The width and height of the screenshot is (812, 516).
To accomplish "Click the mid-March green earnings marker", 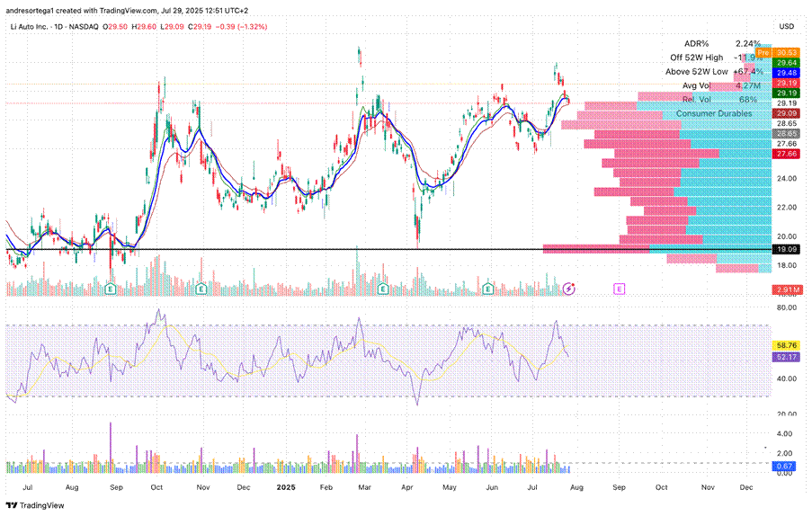I will (x=383, y=289).
